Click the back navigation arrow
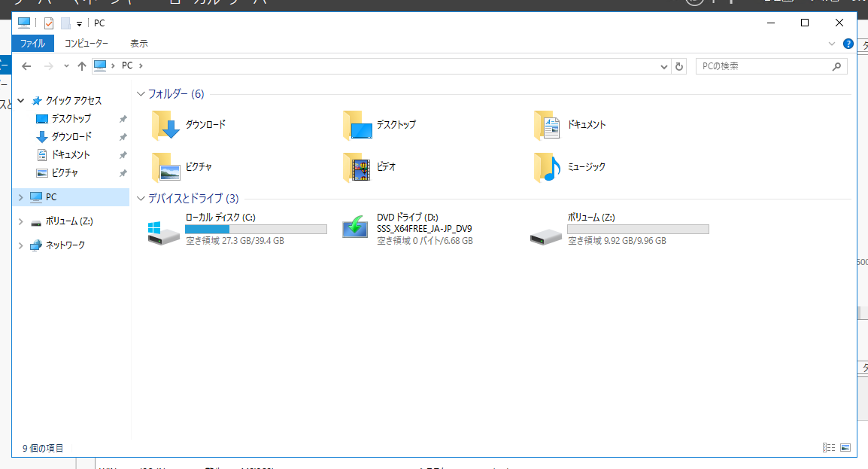Screen dimensions: 868x469 point(26,66)
